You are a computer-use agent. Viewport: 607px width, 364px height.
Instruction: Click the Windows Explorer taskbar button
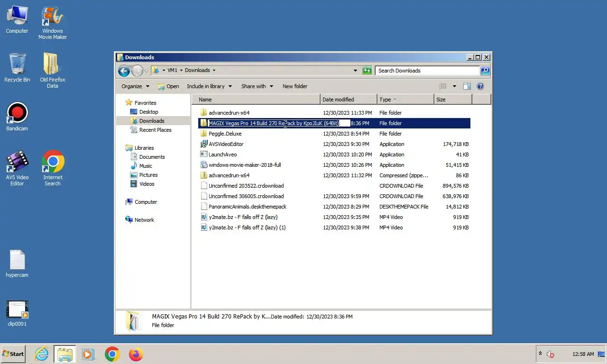tap(65, 354)
